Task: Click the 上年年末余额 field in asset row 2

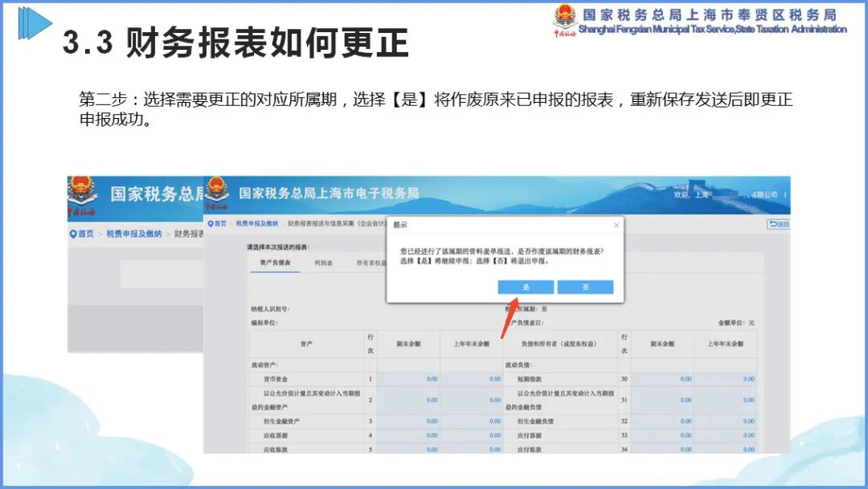Action: (x=471, y=400)
